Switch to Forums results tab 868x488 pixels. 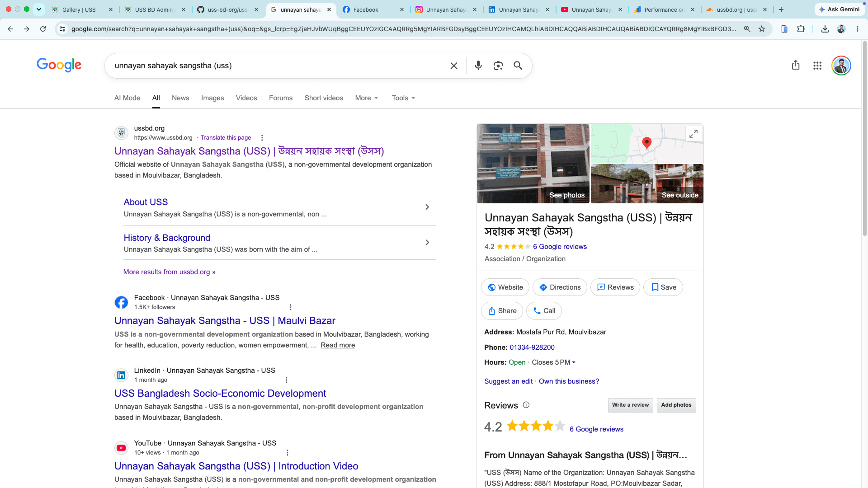click(x=281, y=98)
